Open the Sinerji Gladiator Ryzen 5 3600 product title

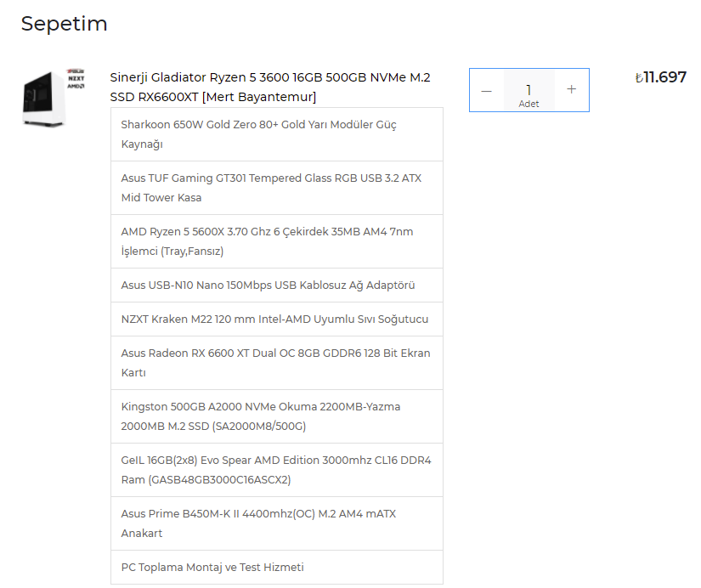(270, 87)
